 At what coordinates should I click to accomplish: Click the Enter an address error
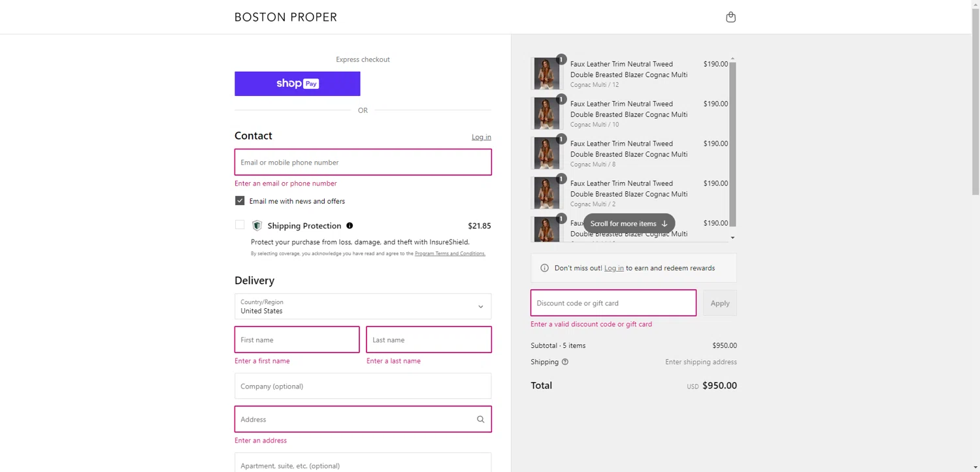[x=261, y=441]
